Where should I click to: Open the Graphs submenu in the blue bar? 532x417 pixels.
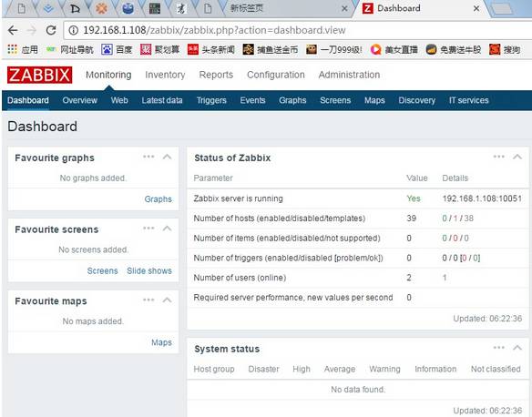coord(292,100)
